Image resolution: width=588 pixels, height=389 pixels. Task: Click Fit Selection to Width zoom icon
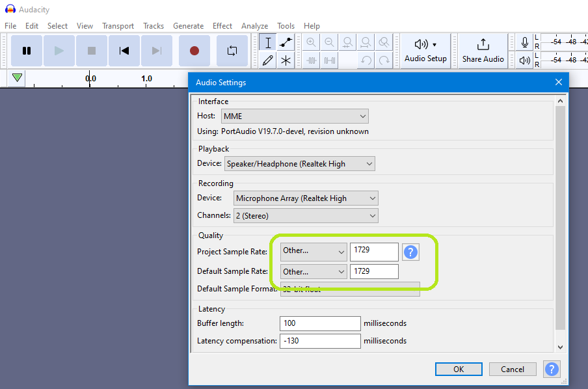click(347, 42)
